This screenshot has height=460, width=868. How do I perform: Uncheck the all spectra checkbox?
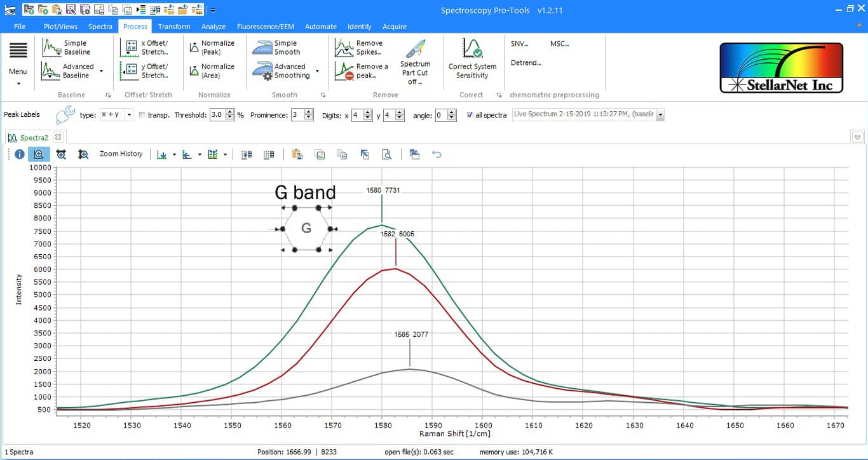pyautogui.click(x=470, y=115)
